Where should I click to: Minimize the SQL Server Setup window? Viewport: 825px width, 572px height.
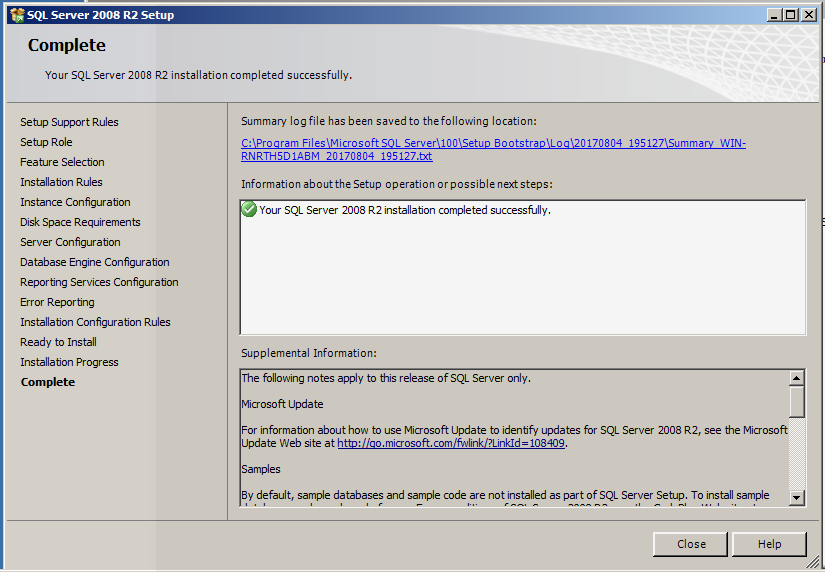coord(773,15)
